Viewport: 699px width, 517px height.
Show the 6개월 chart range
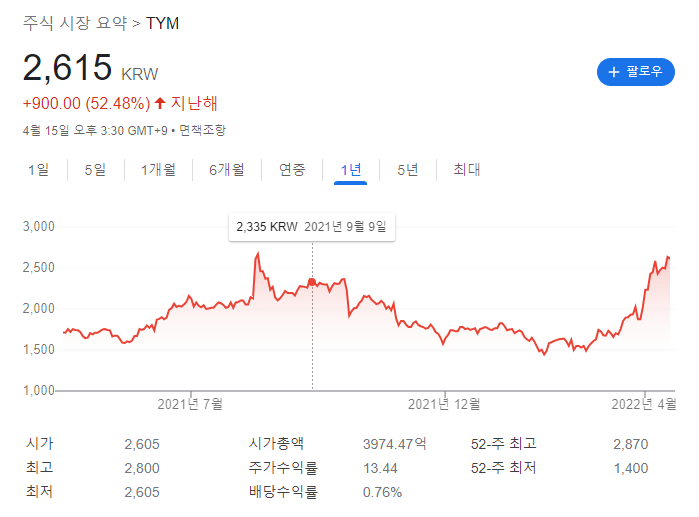tap(226, 170)
